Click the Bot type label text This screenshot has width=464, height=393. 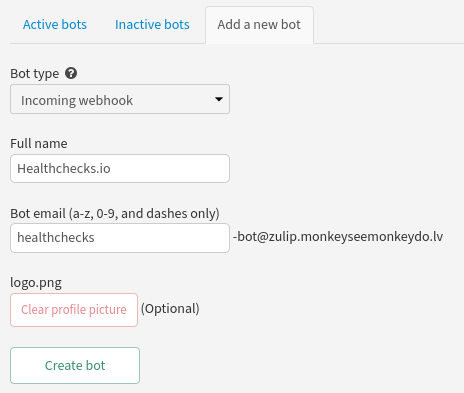[x=35, y=74]
